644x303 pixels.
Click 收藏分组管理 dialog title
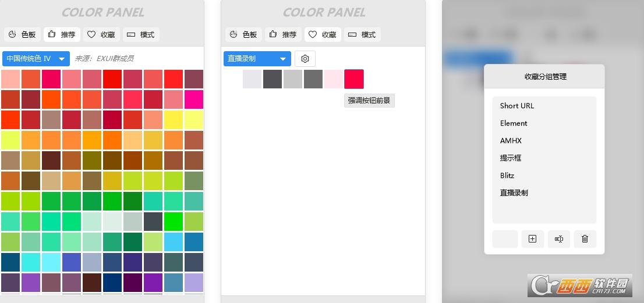[546, 77]
